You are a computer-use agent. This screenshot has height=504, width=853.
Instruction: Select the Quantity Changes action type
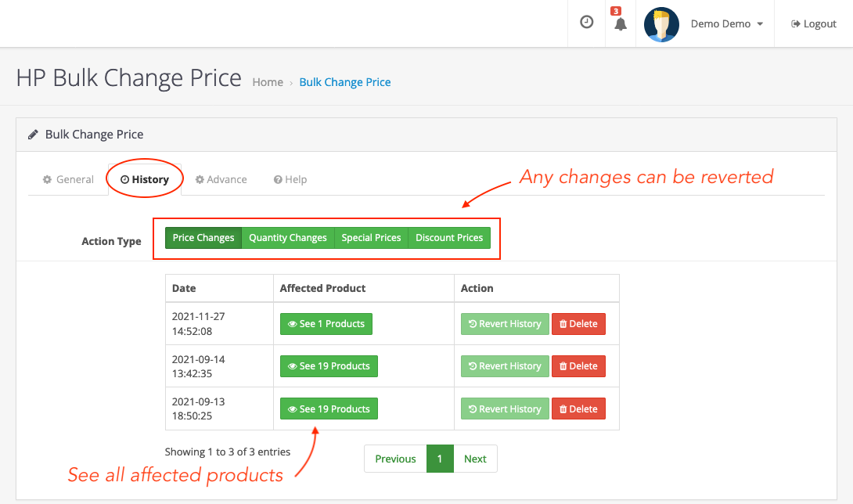pos(287,237)
